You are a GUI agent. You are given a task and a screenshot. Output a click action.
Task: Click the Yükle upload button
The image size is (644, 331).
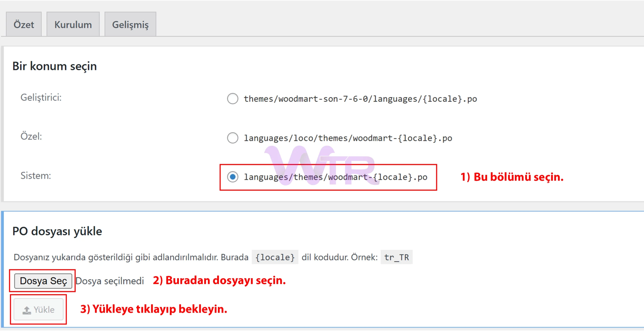tap(38, 309)
